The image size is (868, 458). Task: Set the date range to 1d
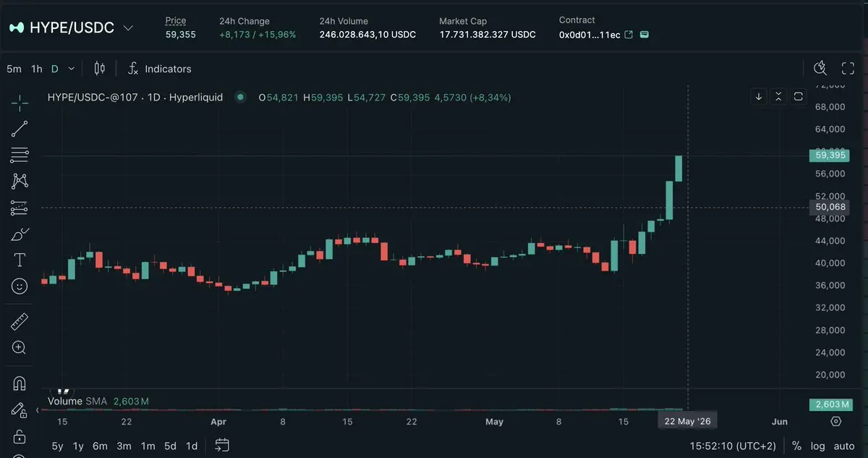point(192,446)
